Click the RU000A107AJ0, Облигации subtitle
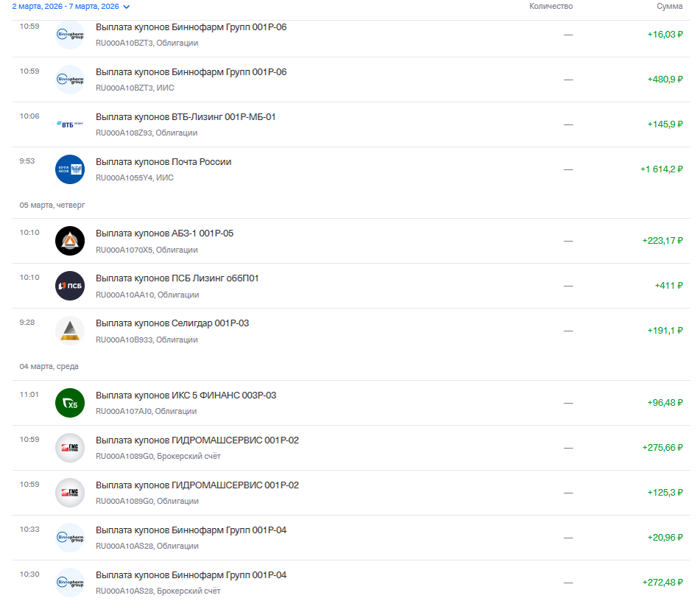The image size is (700, 615). pyautogui.click(x=146, y=411)
